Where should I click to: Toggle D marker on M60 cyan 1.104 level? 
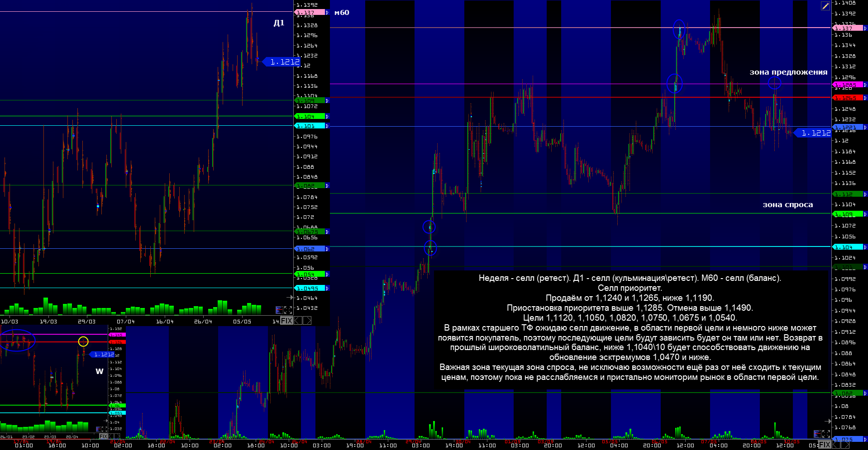[865, 247]
